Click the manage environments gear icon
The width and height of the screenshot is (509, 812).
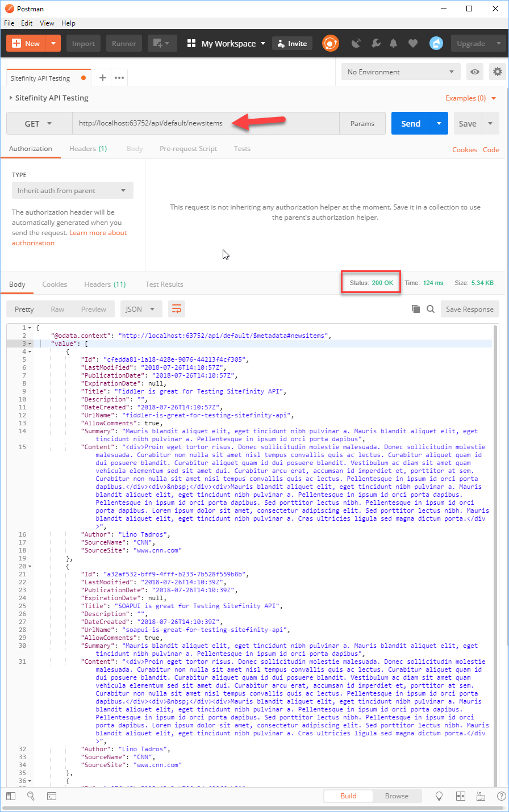497,72
